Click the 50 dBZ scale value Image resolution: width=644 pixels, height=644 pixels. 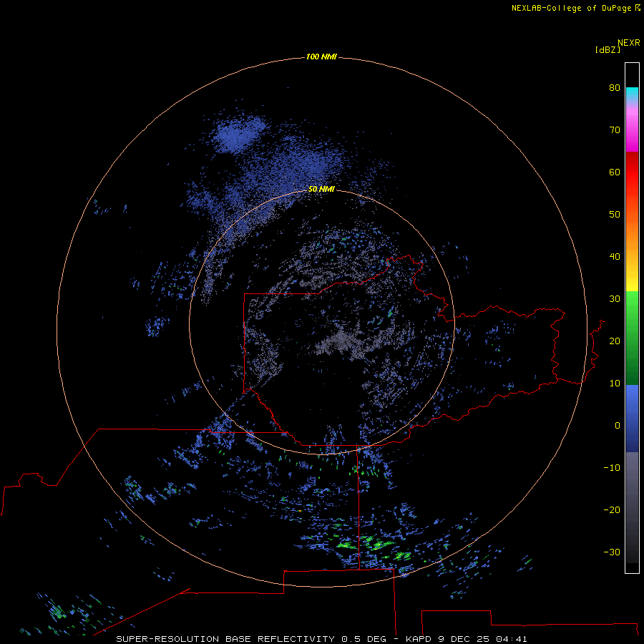click(615, 215)
